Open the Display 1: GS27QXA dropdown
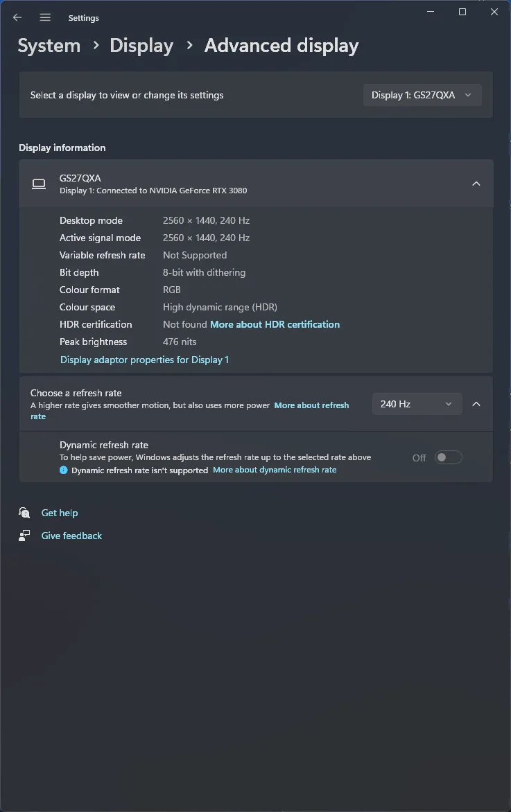This screenshot has height=812, width=511. [x=422, y=96]
